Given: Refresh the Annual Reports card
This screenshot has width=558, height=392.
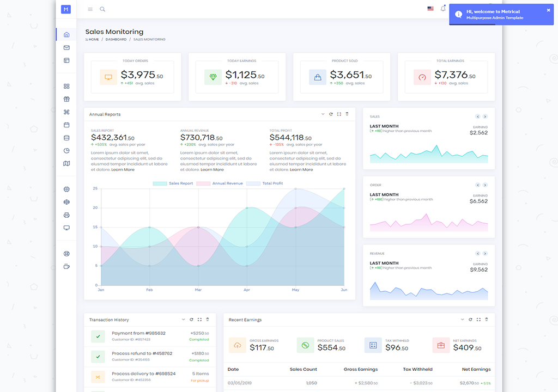Looking at the screenshot, I should (331, 114).
